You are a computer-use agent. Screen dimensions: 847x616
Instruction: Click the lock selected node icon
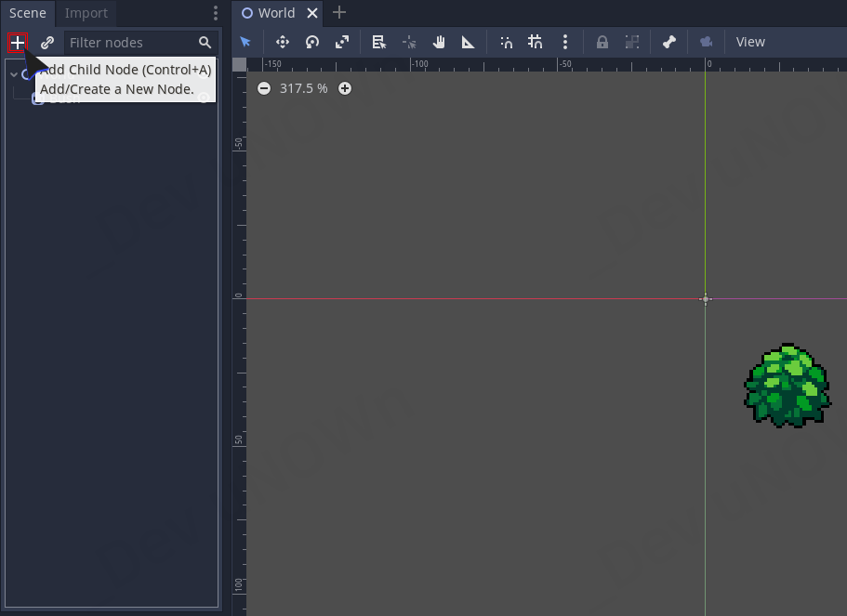[602, 42]
